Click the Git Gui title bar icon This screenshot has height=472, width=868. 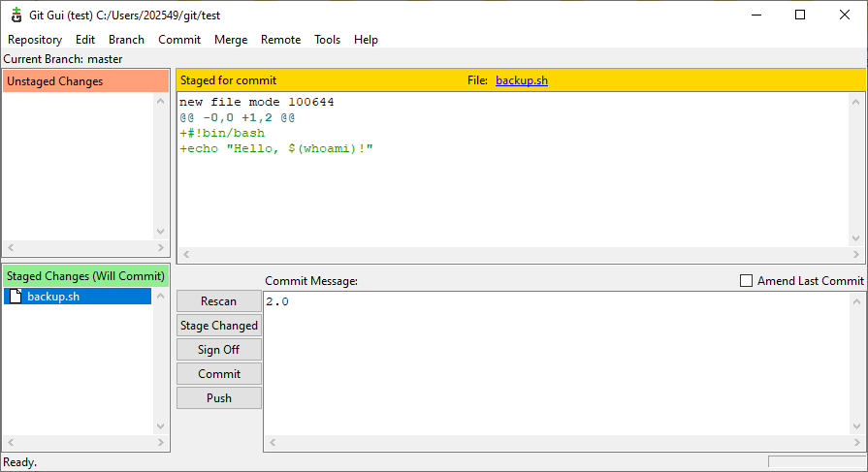click(x=16, y=15)
